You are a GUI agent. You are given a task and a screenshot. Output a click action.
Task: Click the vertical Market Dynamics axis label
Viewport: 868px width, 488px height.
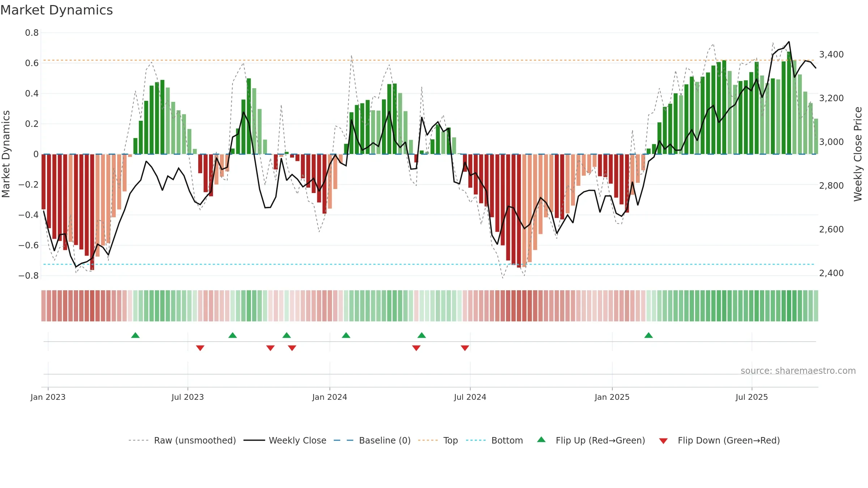tap(6, 154)
